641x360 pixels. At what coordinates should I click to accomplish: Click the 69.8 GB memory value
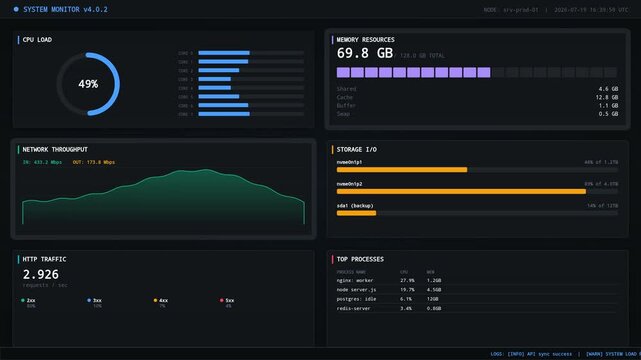365,53
